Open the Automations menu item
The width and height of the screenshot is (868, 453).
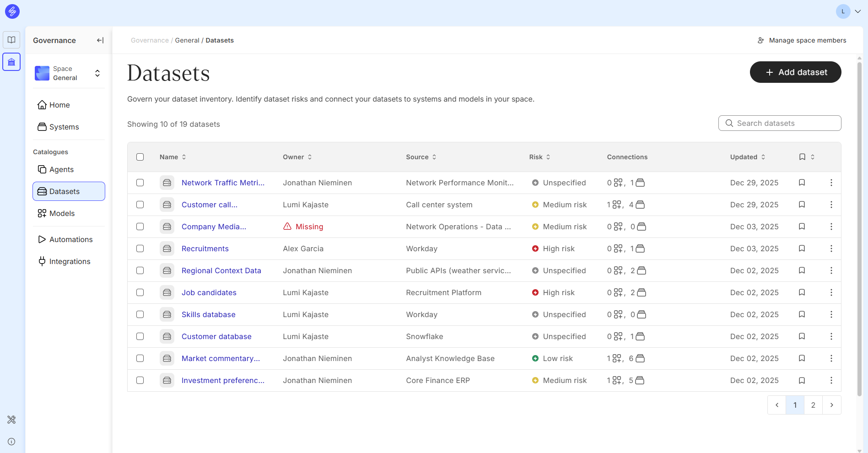coord(70,239)
